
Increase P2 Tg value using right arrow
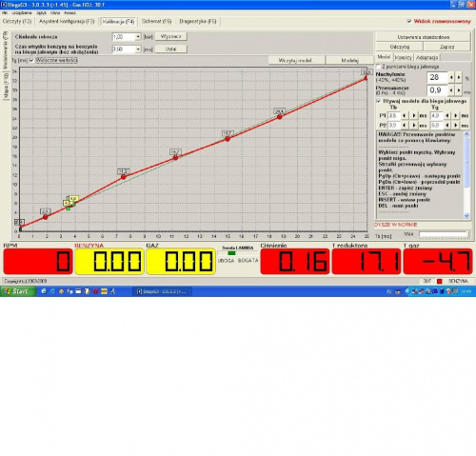click(456, 126)
